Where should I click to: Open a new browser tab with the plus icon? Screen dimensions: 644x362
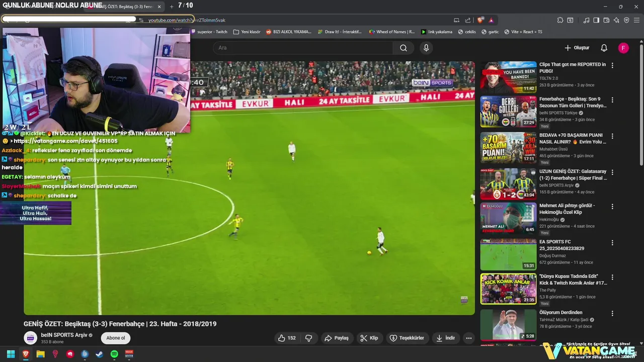[x=172, y=7]
